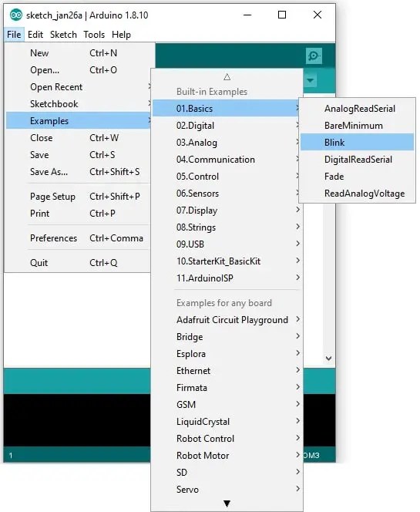Open Preferences from the File menu
This screenshot has height=512, width=420.
tap(79, 238)
